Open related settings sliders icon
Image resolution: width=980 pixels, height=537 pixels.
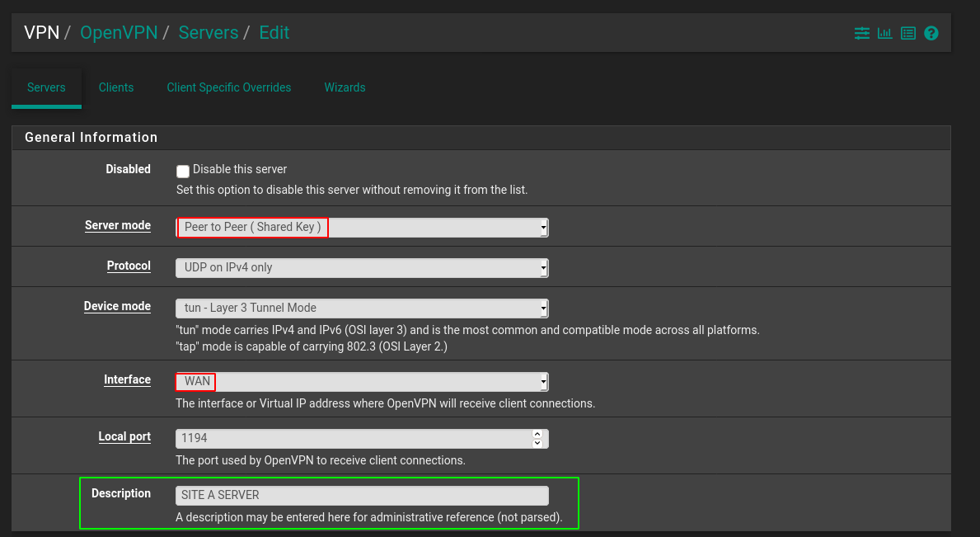tap(862, 33)
